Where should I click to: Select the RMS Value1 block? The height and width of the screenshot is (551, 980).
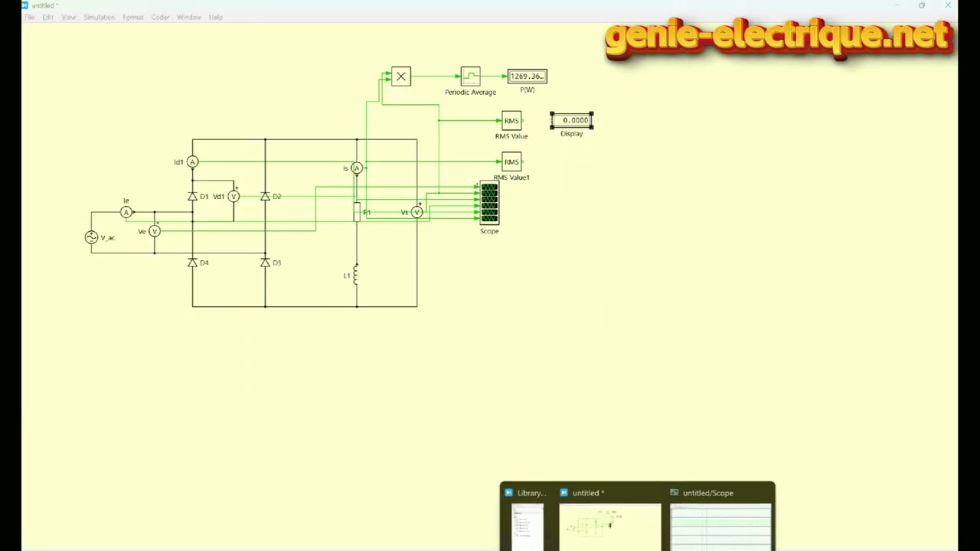(511, 162)
